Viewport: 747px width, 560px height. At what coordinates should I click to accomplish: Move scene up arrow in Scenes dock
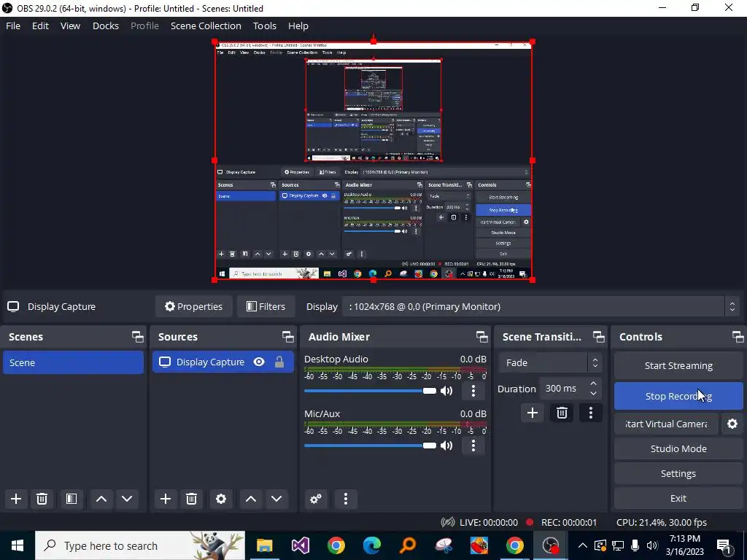[101, 499]
